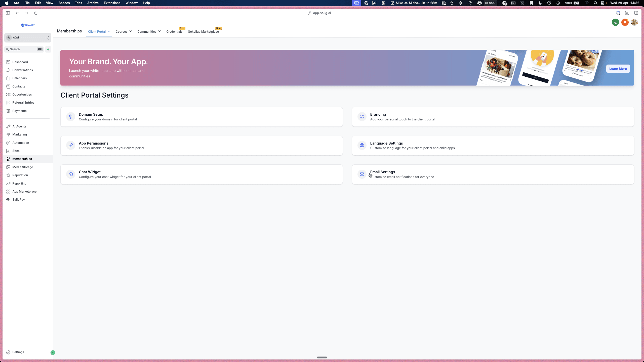Open the Archive menu in menu bar
Screen dimensions: 644x362
pos(93,3)
